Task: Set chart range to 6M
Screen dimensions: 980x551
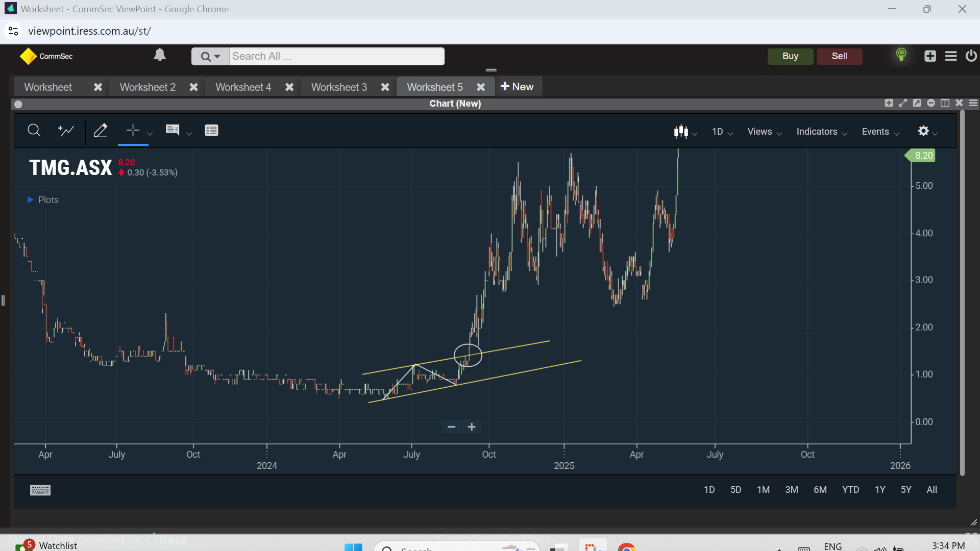Action: [x=820, y=490]
